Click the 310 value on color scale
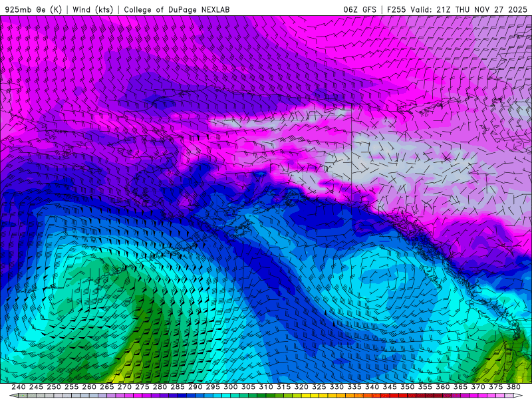Image resolution: width=532 pixels, height=399 pixels. 265,387
